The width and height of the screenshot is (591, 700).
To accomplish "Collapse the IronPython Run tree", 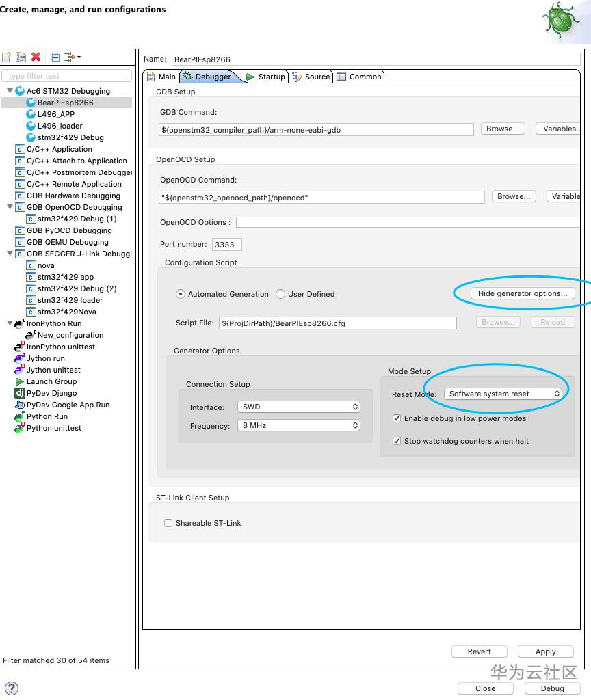I will coord(10,323).
